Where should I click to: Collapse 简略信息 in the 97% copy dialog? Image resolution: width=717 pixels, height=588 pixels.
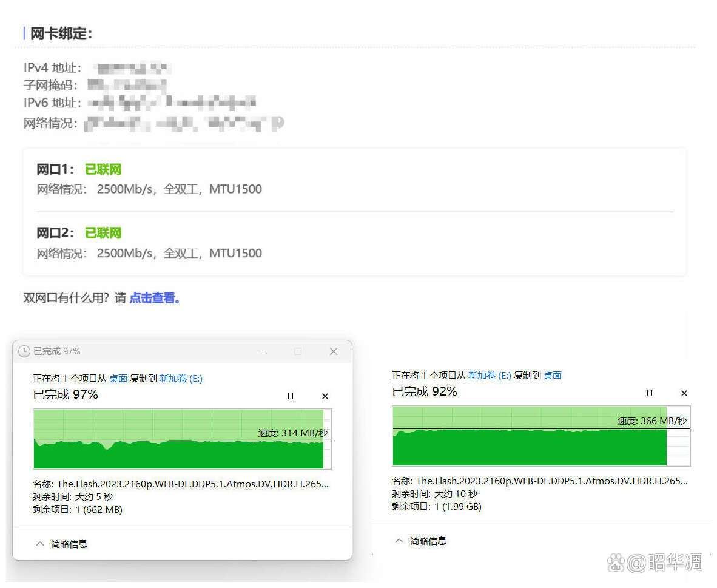point(61,544)
